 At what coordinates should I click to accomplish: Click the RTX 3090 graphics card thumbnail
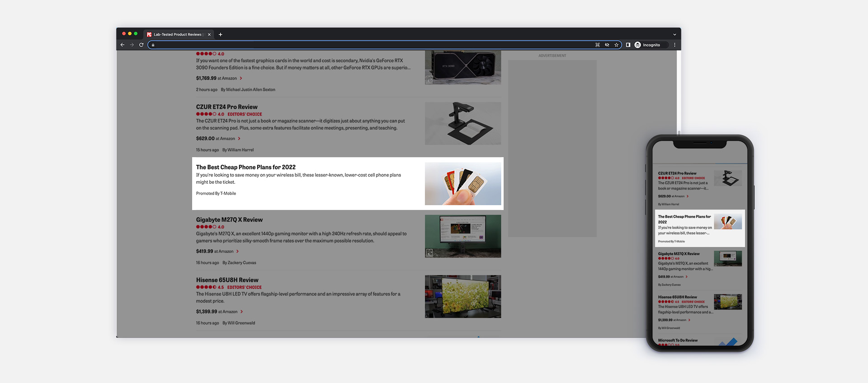click(463, 67)
